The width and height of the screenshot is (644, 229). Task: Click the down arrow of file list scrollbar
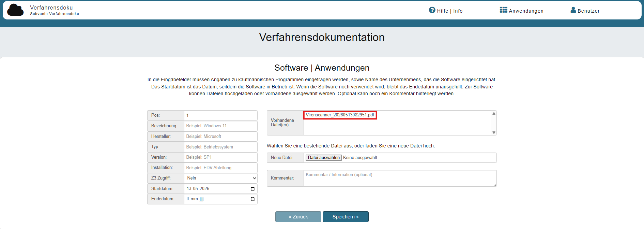[x=494, y=132]
